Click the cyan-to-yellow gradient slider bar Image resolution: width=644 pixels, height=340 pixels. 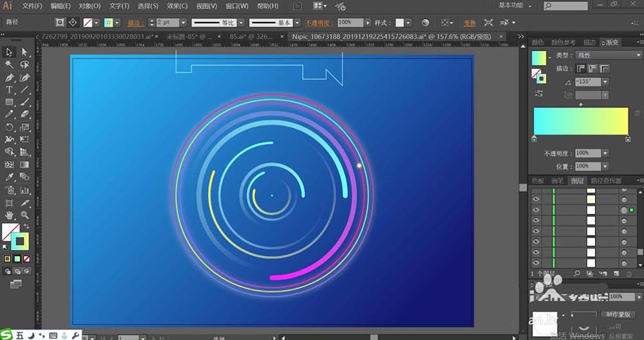point(580,122)
